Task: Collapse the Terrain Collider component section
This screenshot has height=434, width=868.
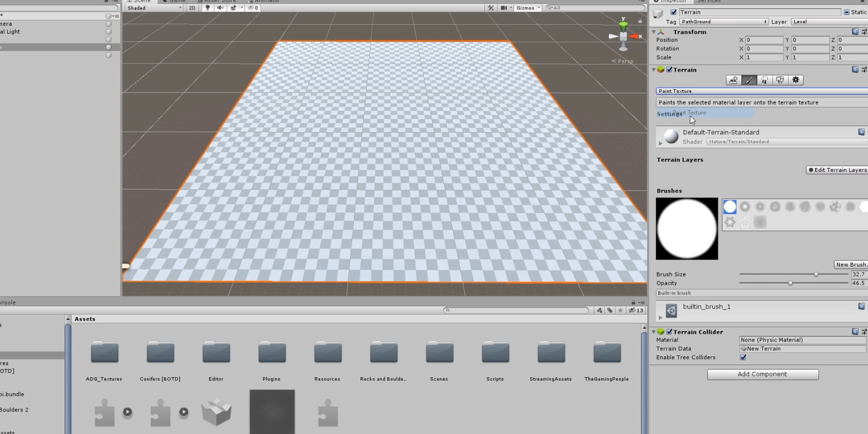Action: point(654,332)
